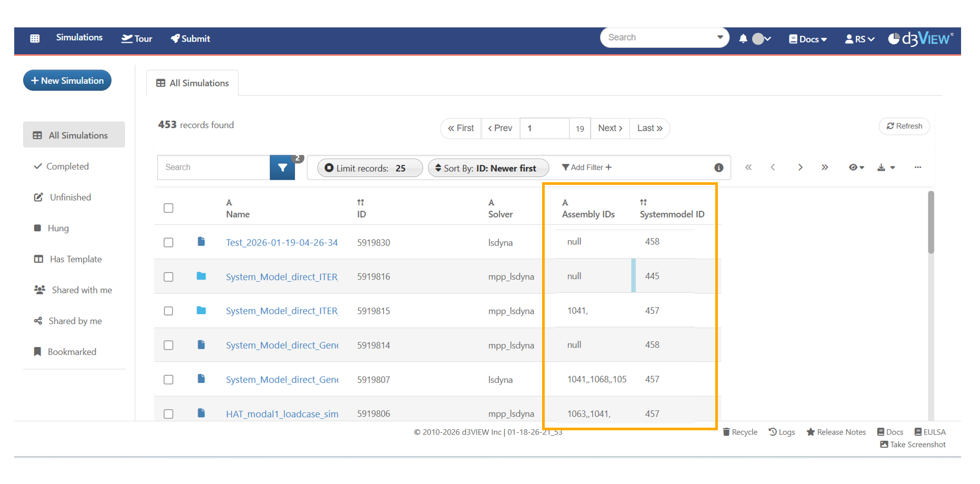Click the info icon in filter bar
Viewport: 980px width, 484px height.
point(718,167)
